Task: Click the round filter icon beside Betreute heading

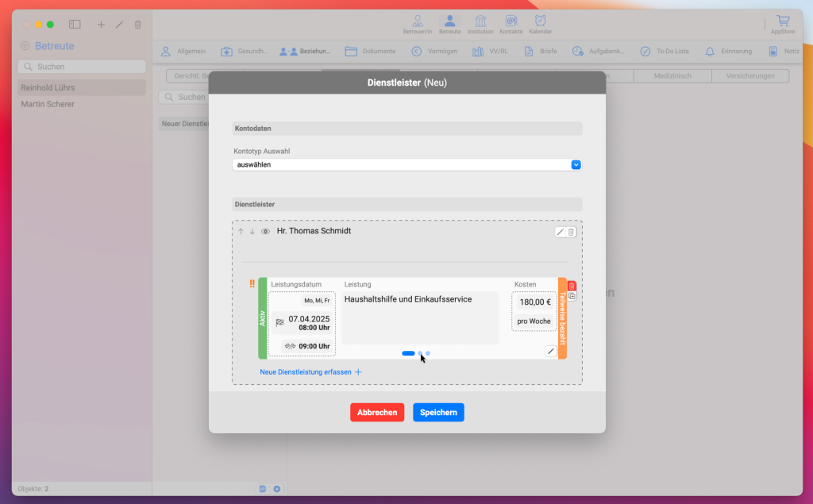Action: (25, 46)
